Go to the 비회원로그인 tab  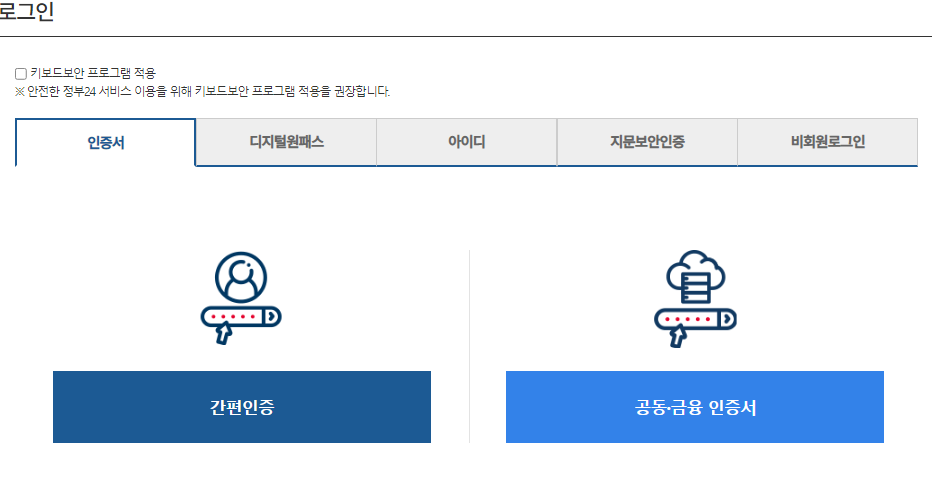[x=827, y=142]
